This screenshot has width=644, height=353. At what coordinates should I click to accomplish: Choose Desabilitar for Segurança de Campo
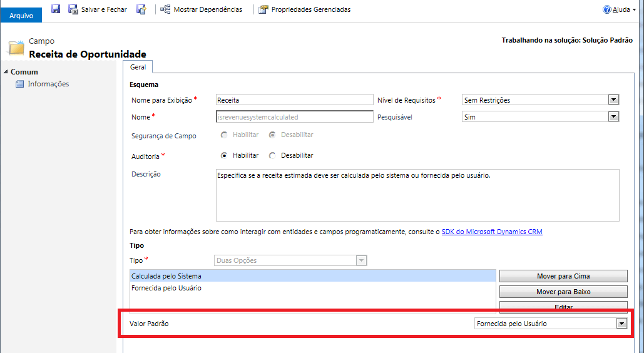click(x=272, y=135)
